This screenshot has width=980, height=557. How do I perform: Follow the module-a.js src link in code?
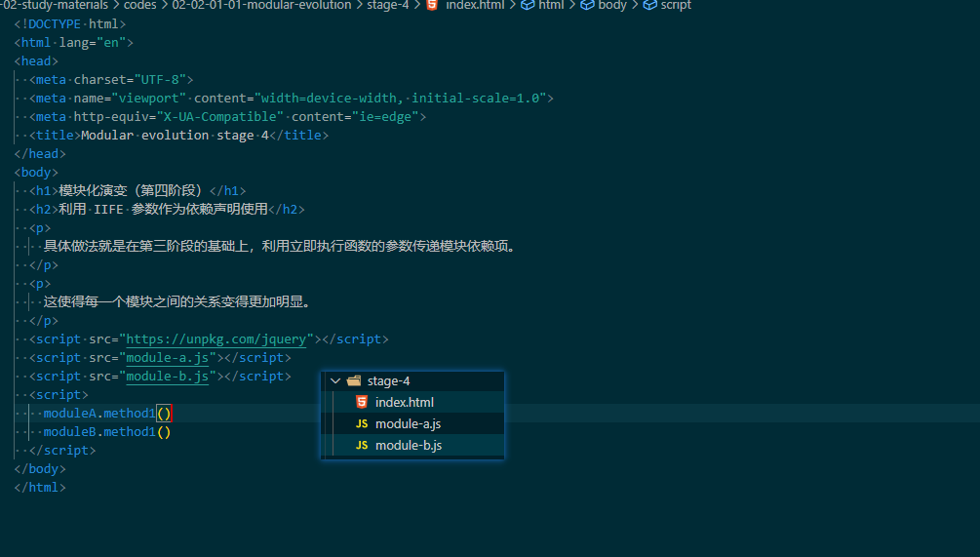[x=168, y=358]
